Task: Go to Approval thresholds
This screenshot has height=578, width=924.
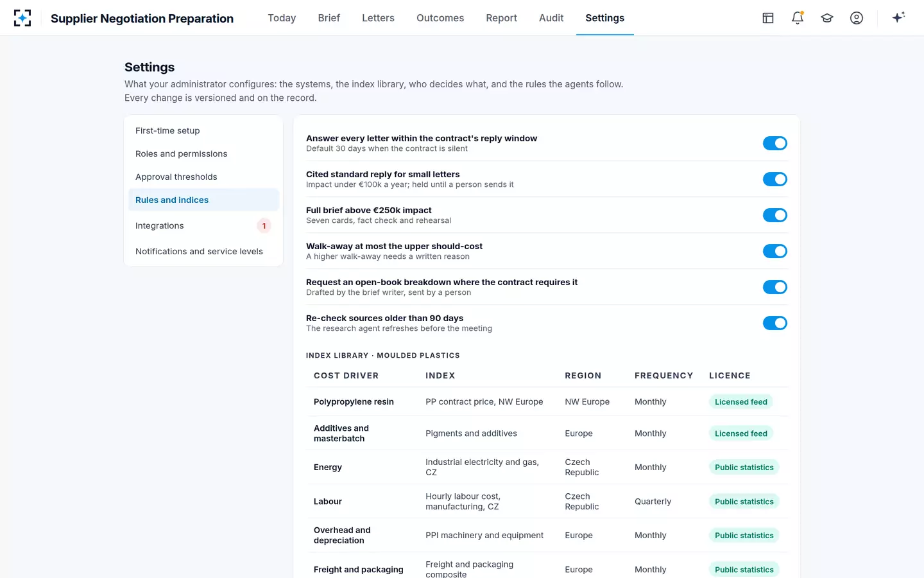Action: pyautogui.click(x=204, y=177)
